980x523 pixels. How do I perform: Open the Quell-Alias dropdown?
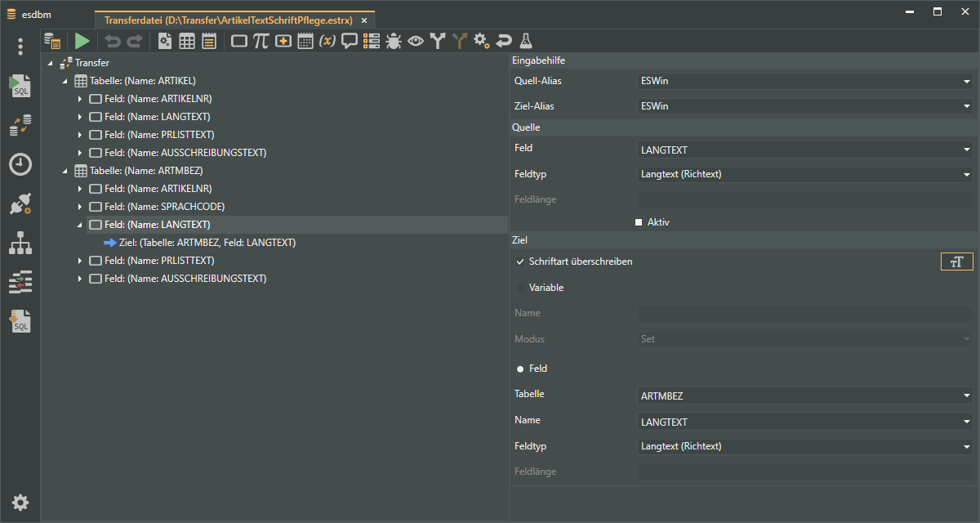805,81
